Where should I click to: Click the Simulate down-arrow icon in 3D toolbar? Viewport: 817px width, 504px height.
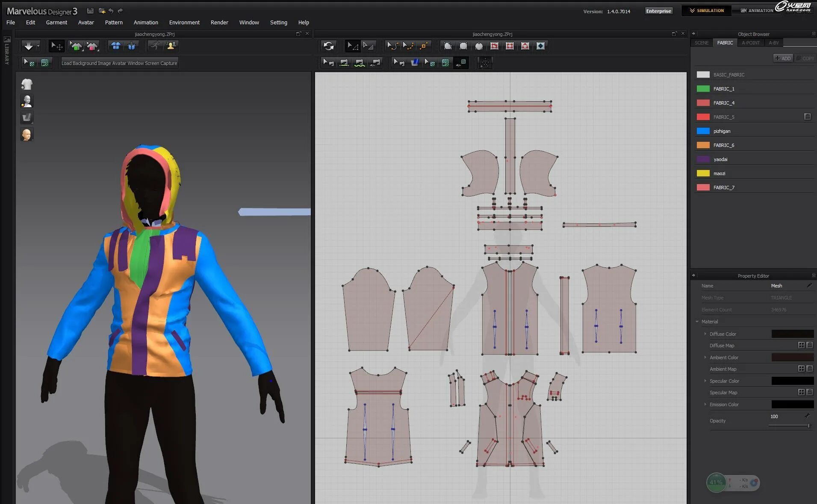pos(29,46)
